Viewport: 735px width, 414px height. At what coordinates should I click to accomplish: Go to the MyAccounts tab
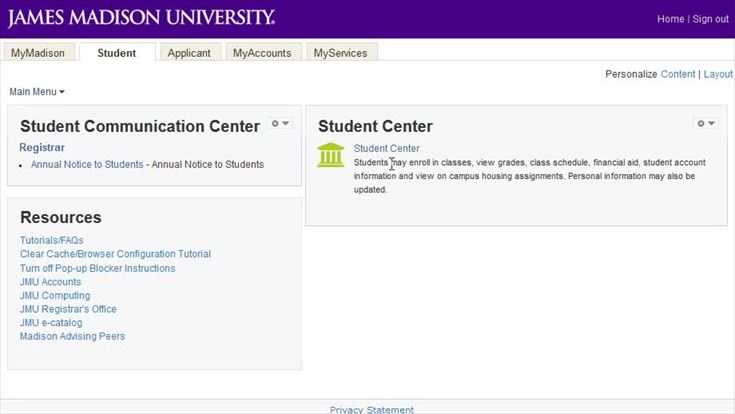[262, 53]
